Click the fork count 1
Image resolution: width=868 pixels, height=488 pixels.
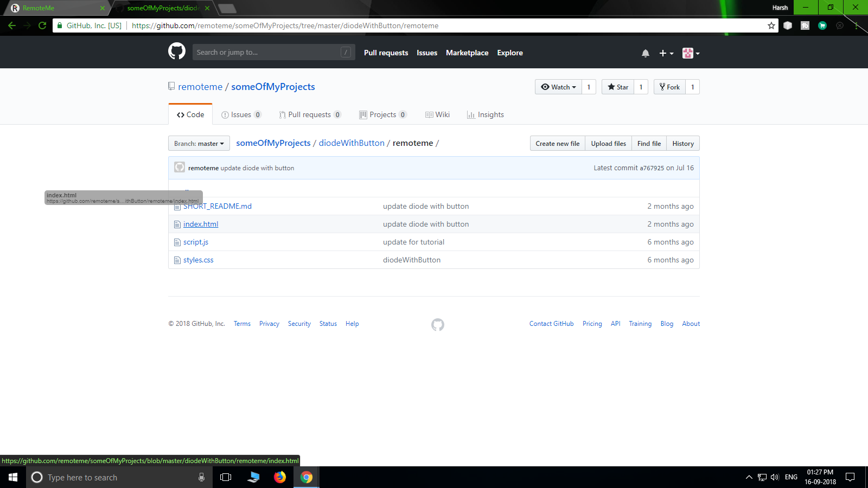(x=692, y=87)
